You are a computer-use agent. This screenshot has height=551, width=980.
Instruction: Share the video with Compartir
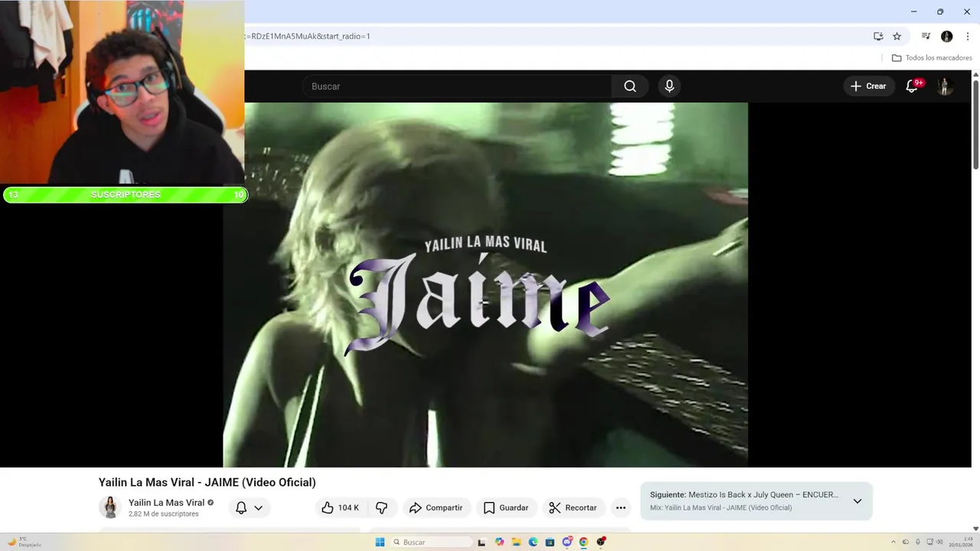pyautogui.click(x=436, y=507)
